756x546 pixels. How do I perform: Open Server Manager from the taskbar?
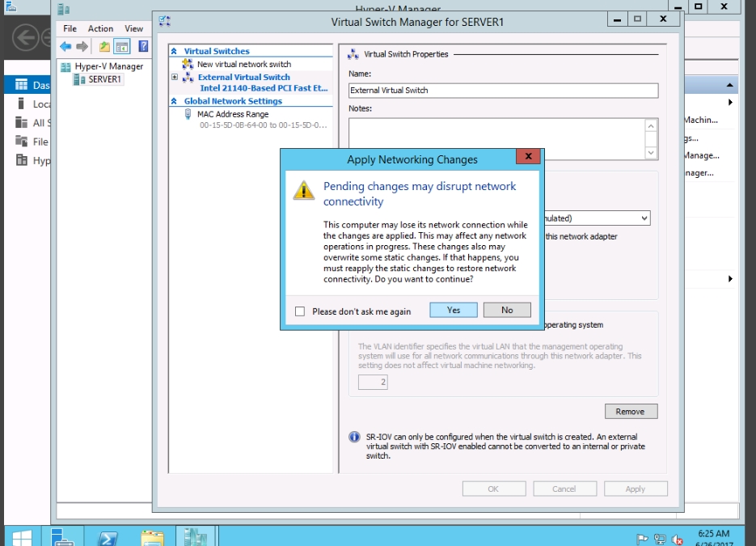click(x=63, y=537)
